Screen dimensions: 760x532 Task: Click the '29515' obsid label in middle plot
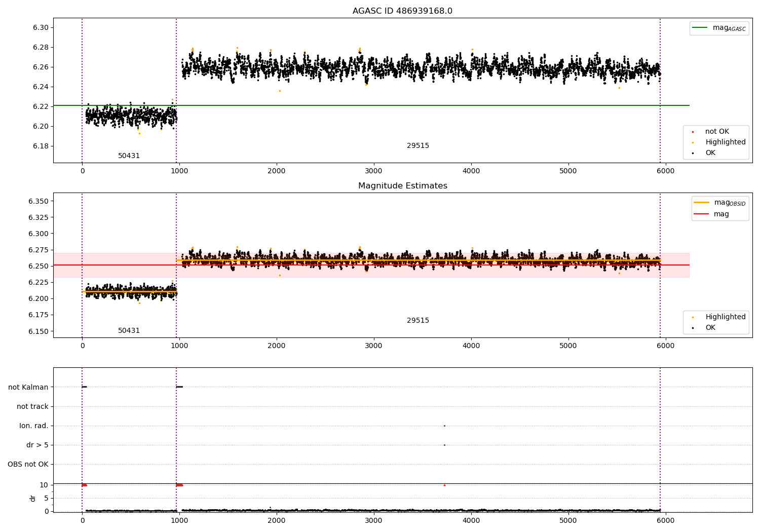tap(417, 321)
